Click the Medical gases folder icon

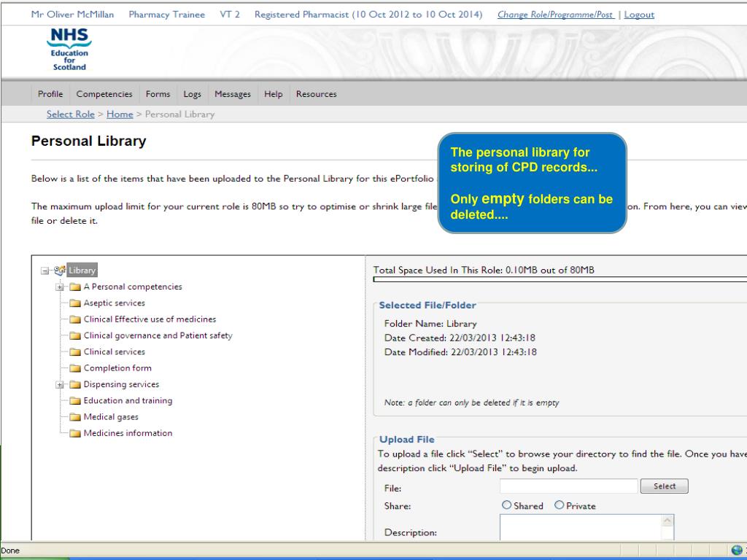[x=75, y=417]
